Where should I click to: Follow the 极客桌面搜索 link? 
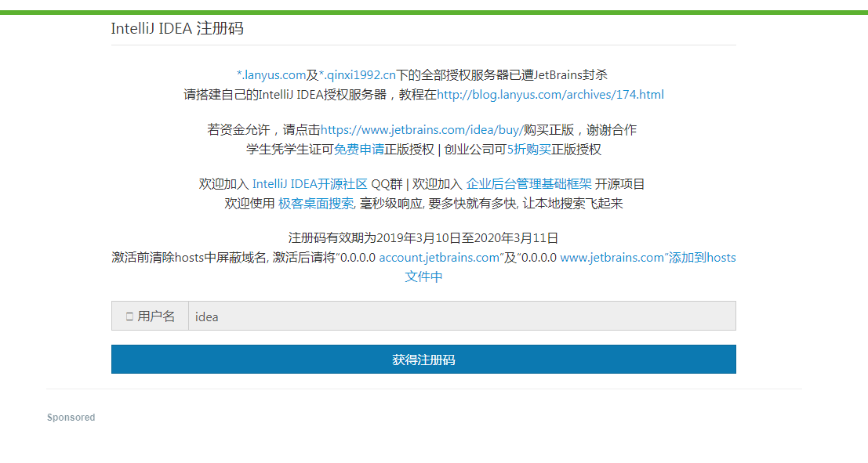[x=315, y=204]
